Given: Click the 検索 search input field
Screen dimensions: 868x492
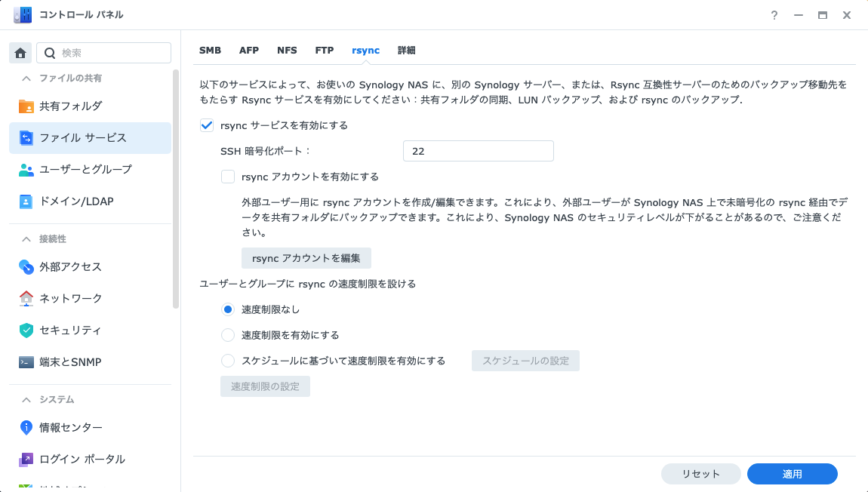Looking at the screenshot, I should pos(103,53).
